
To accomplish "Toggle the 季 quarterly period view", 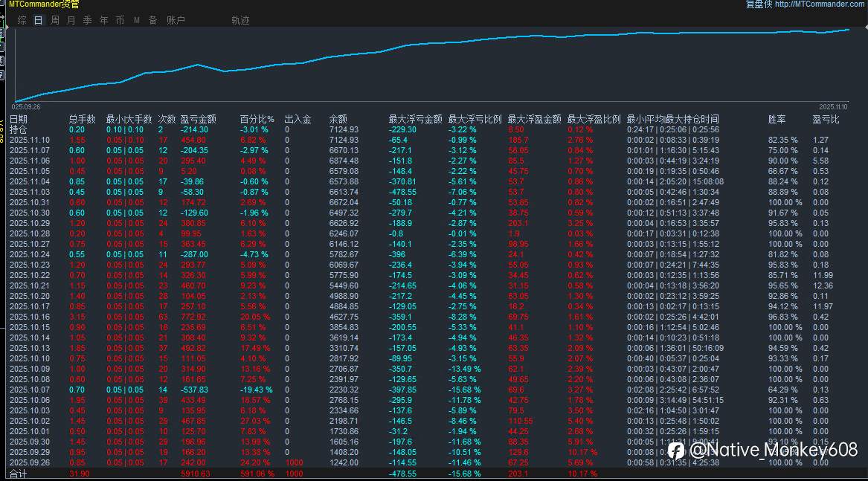I will pyautogui.click(x=86, y=20).
